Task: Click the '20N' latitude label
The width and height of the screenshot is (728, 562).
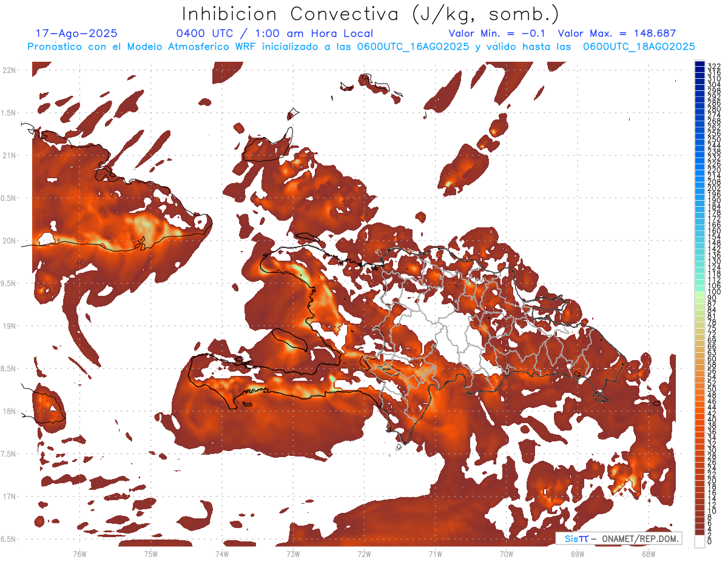Action: 10,241
